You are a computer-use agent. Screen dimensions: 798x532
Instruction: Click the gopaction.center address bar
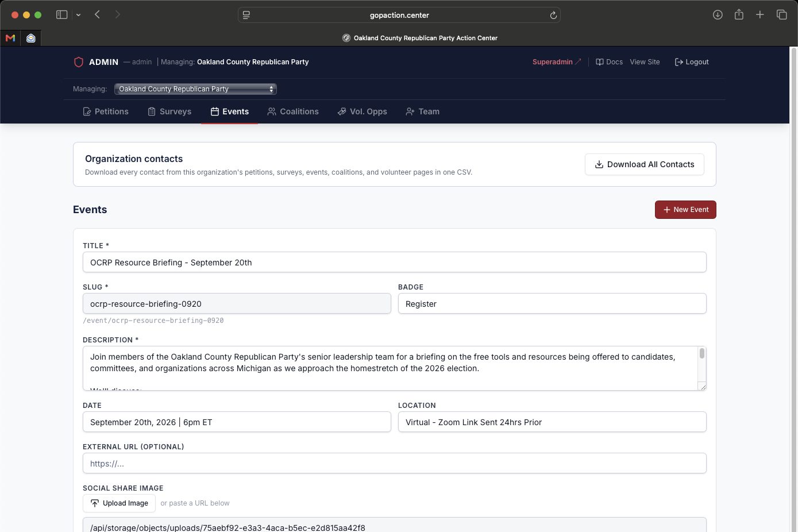tap(399, 16)
